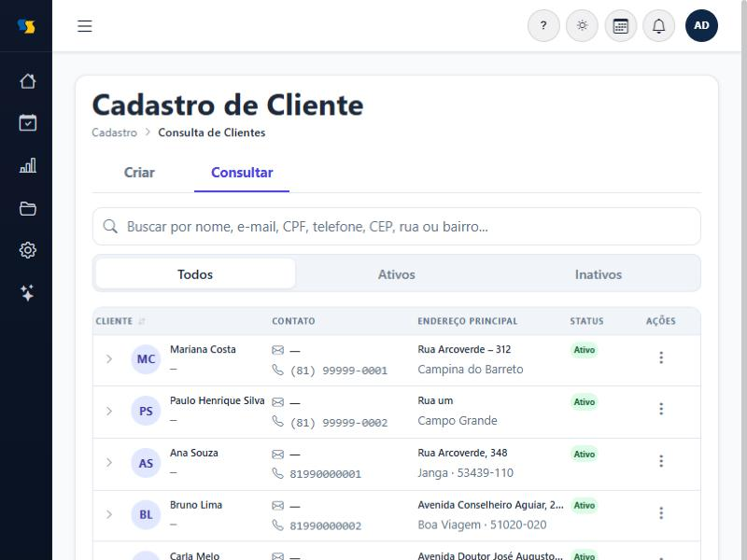
Task: Click the name Mariana Costa
Action: pos(203,349)
